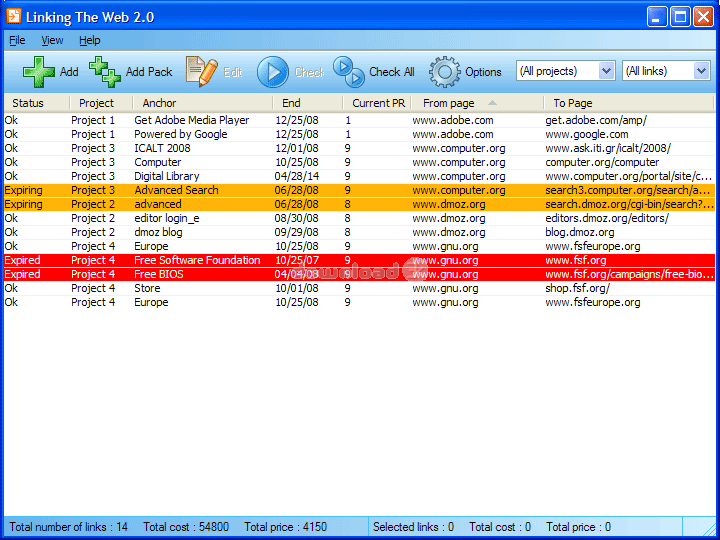Click the editors.dmoz.org/editors/ cell
The height and width of the screenshot is (540, 720).
coord(607,219)
